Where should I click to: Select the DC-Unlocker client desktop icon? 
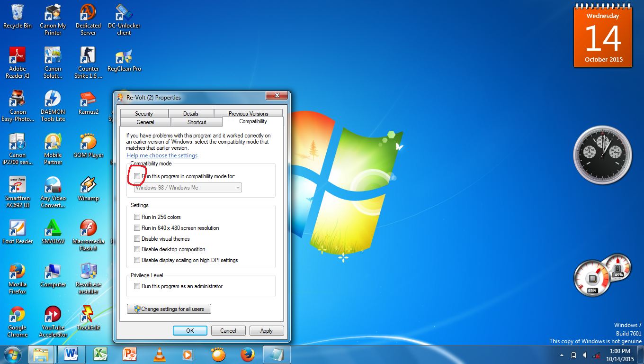click(x=124, y=20)
